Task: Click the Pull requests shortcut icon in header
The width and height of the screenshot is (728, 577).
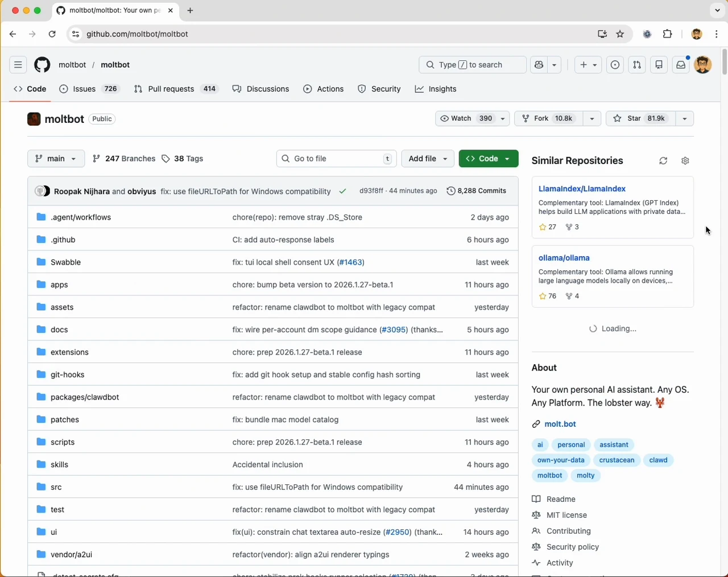Action: pyautogui.click(x=637, y=65)
